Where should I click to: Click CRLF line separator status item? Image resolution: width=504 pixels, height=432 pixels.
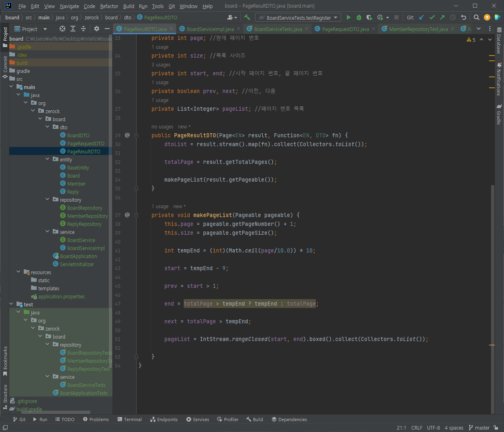pos(417,428)
